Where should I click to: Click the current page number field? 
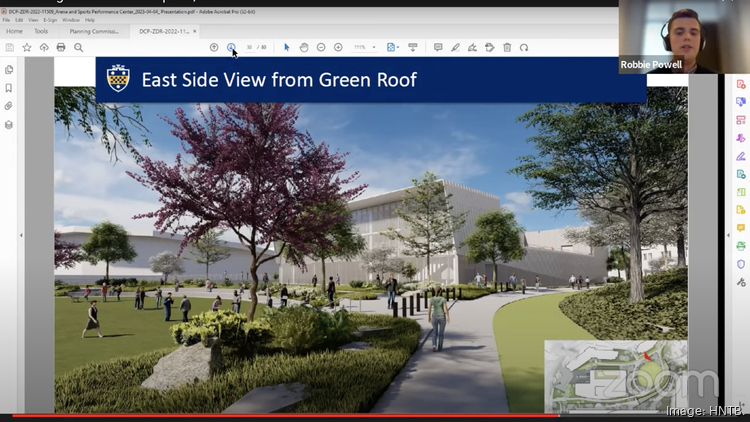click(249, 47)
